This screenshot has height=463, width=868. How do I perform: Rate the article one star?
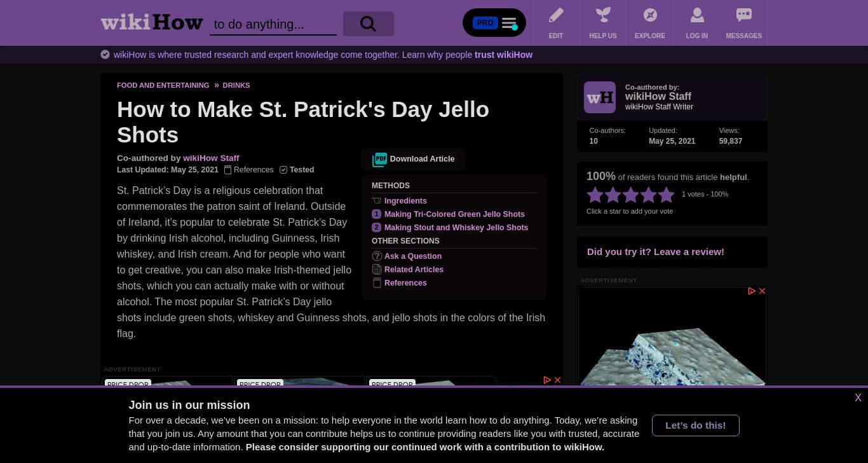point(595,195)
